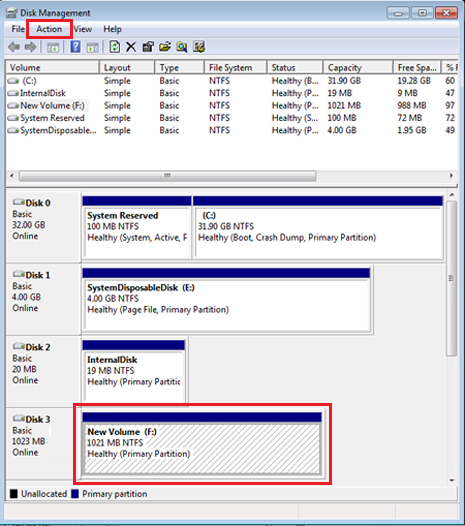
Task: Click the settings checklist toolbar icon
Action: coord(199,47)
